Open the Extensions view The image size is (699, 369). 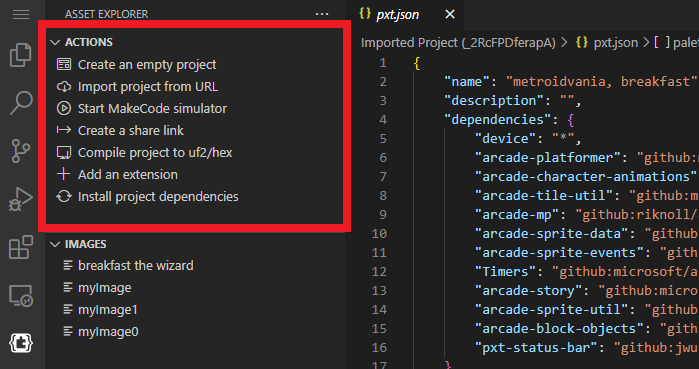(21, 247)
